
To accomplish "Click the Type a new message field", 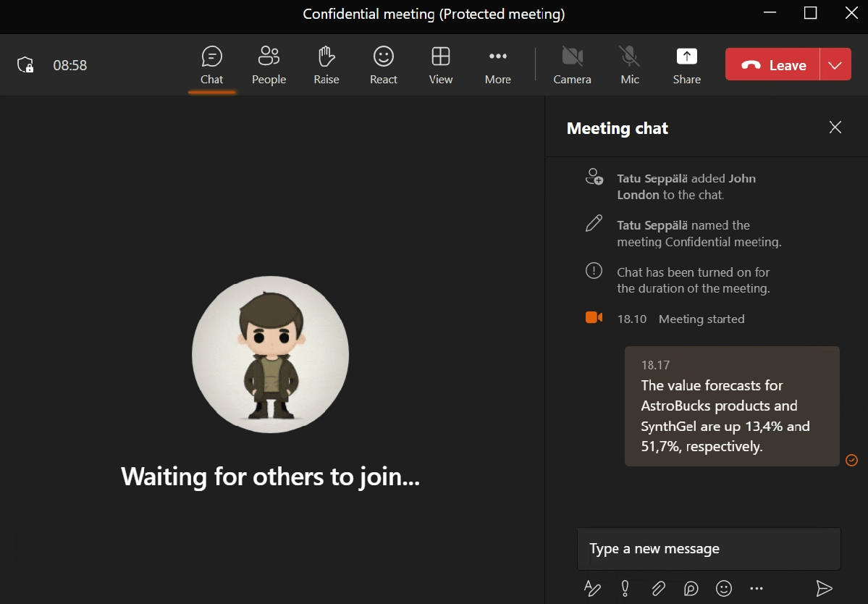I will click(708, 549).
